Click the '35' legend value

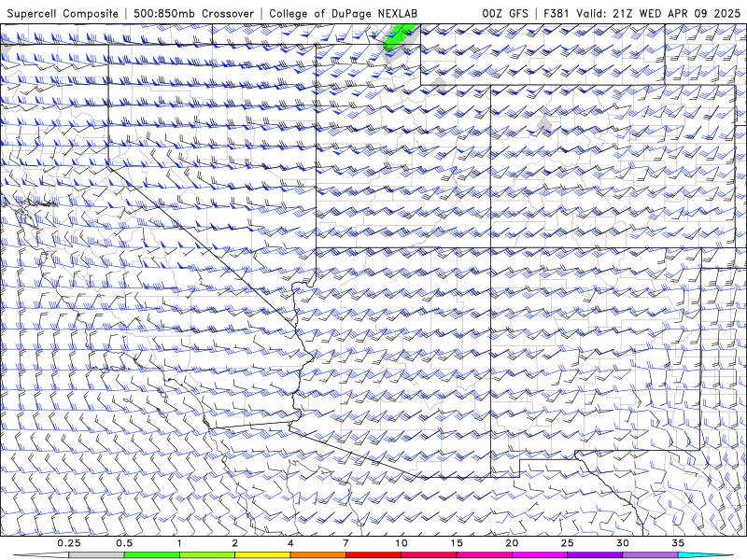(x=678, y=543)
